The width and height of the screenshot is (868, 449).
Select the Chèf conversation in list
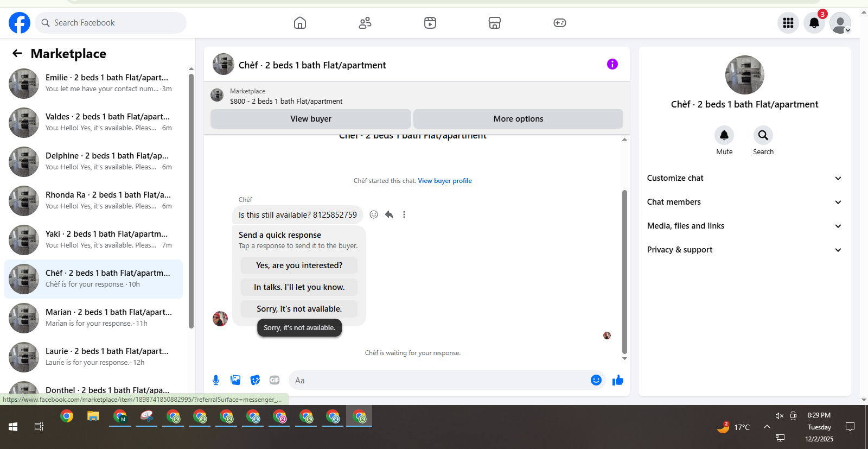click(93, 279)
